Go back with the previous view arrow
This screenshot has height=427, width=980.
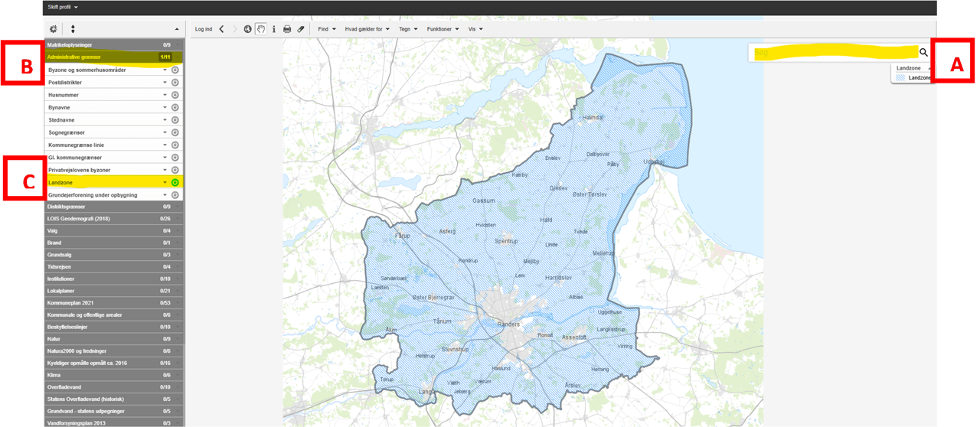click(221, 29)
